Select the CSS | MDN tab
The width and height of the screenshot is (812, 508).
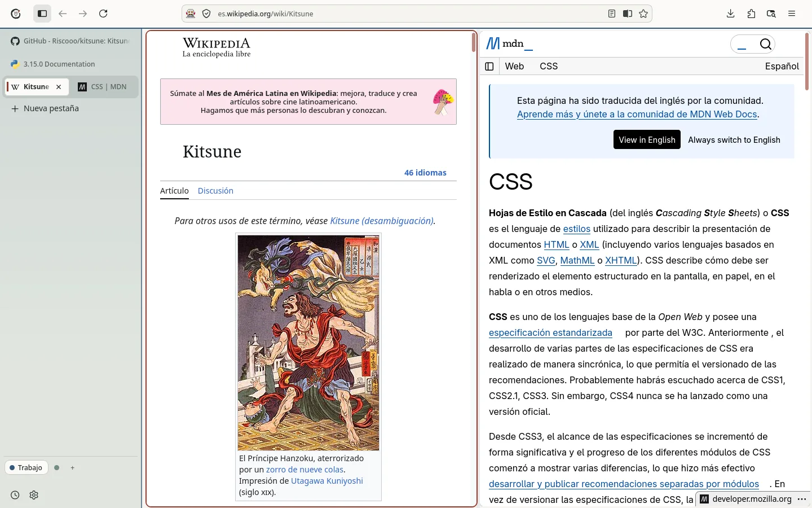[x=103, y=87]
